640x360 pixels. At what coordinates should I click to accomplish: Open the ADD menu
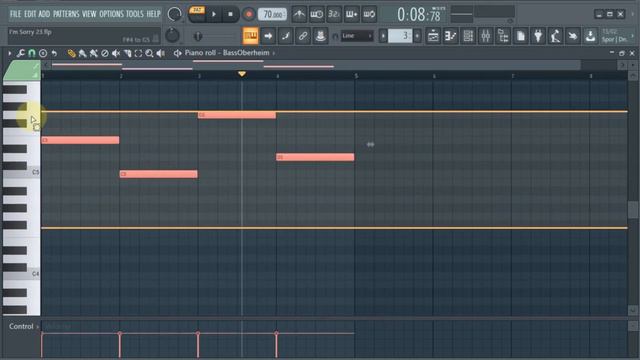pos(44,14)
